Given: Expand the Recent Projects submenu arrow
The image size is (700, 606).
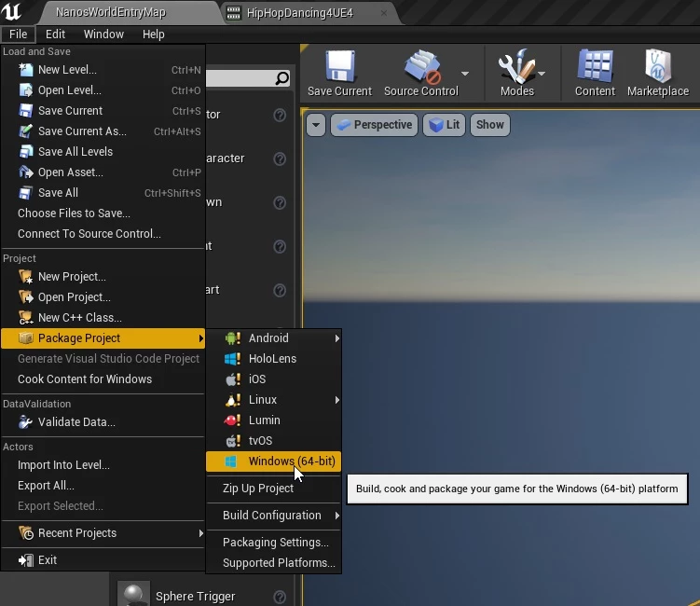Looking at the screenshot, I should point(201,533).
